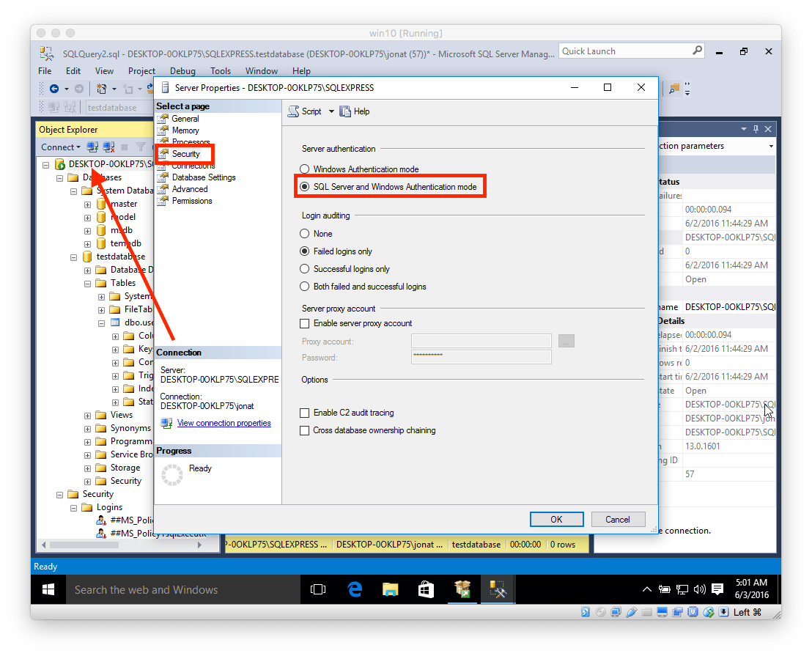This screenshot has height=656, width=812.
Task: Launch Microsoft Edge from taskbar
Action: [x=355, y=590]
